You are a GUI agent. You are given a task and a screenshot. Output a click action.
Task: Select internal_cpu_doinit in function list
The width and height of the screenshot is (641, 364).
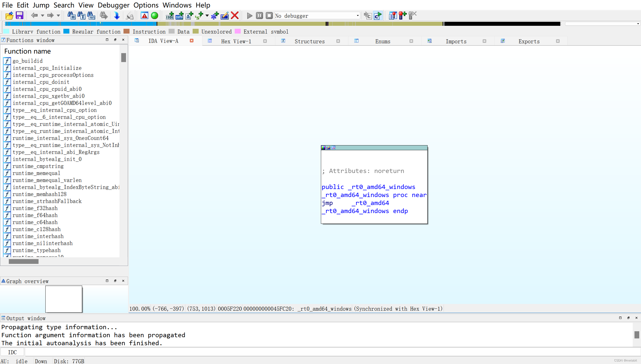(x=41, y=82)
